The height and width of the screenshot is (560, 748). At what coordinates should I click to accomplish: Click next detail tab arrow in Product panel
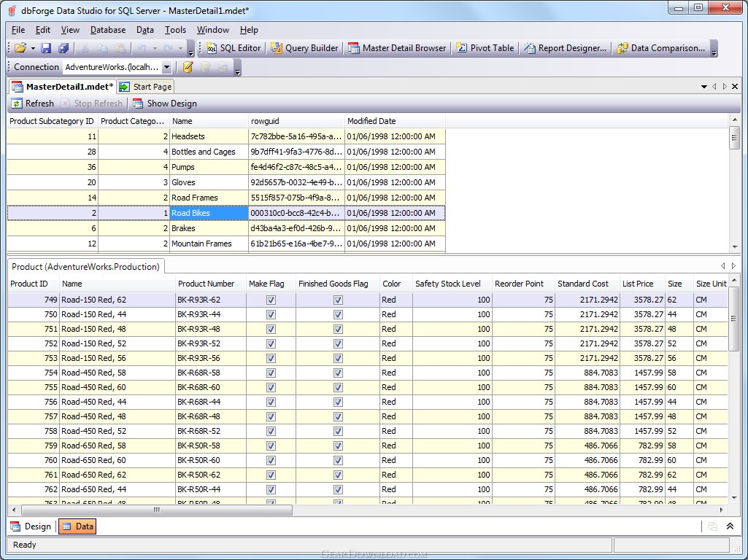point(733,266)
